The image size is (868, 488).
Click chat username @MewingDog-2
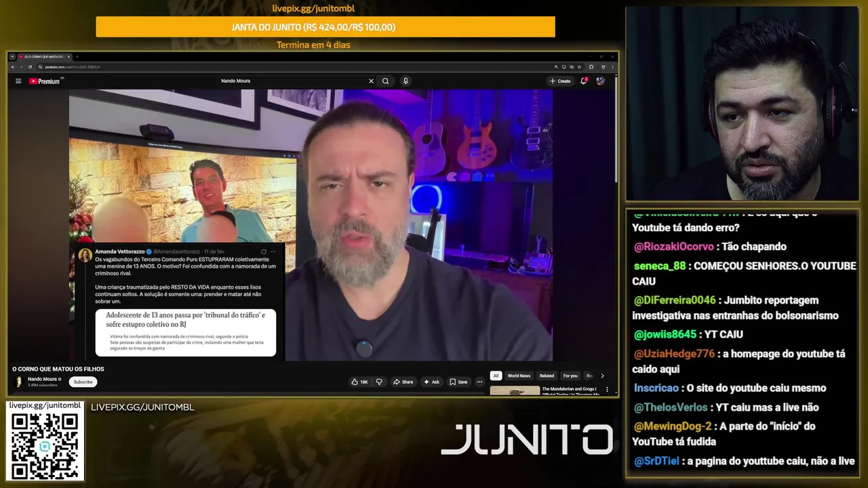(x=672, y=426)
